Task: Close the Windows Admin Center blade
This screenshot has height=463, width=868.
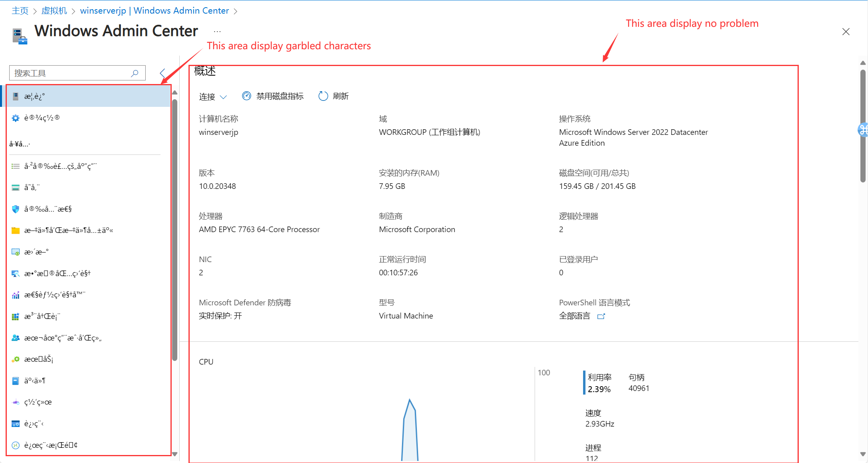Action: click(846, 32)
